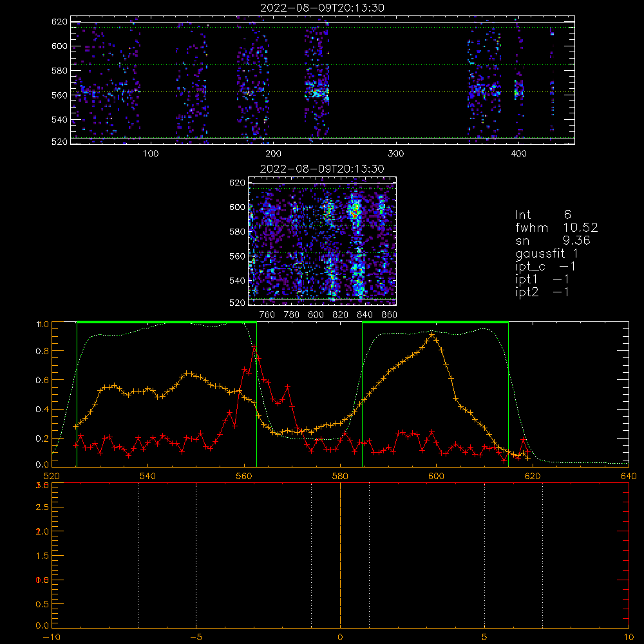The height and width of the screenshot is (644, 644).
Task: Click the '400' tick label on top plot
Action: tap(518, 154)
